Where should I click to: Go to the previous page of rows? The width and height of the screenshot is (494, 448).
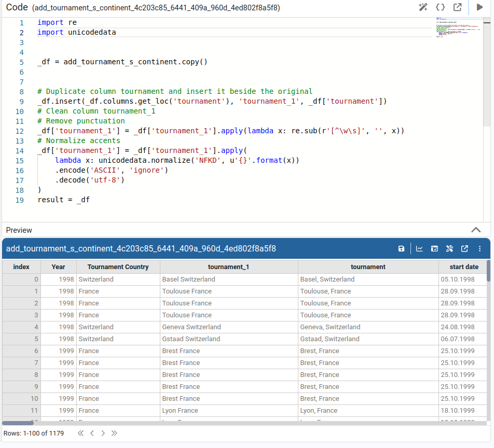point(92,433)
